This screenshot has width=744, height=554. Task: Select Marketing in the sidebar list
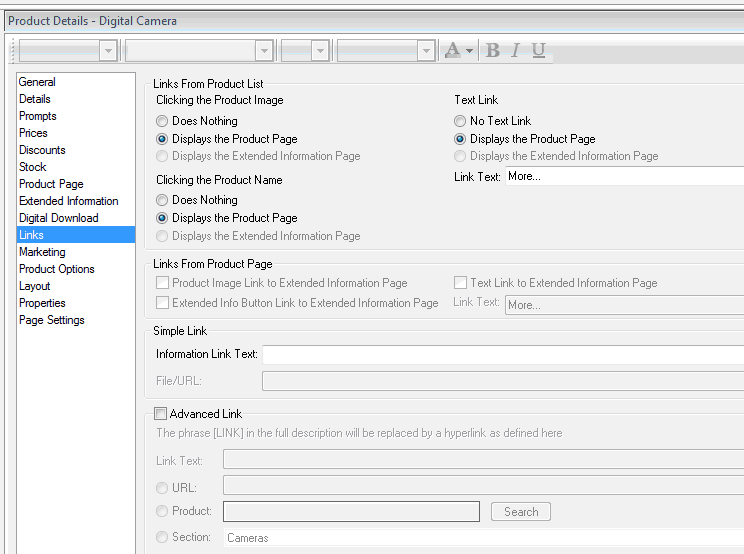[42, 252]
